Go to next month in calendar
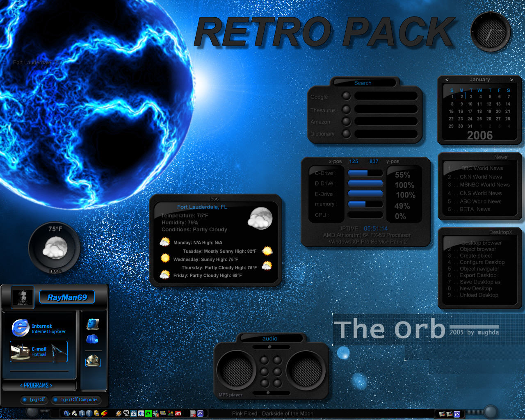This screenshot has height=420, width=525. click(x=511, y=80)
